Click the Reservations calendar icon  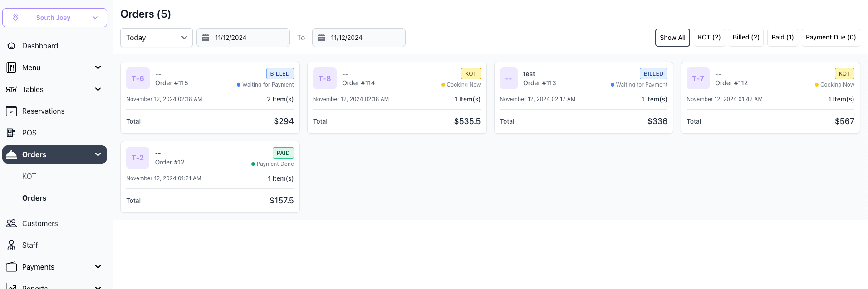(11, 111)
